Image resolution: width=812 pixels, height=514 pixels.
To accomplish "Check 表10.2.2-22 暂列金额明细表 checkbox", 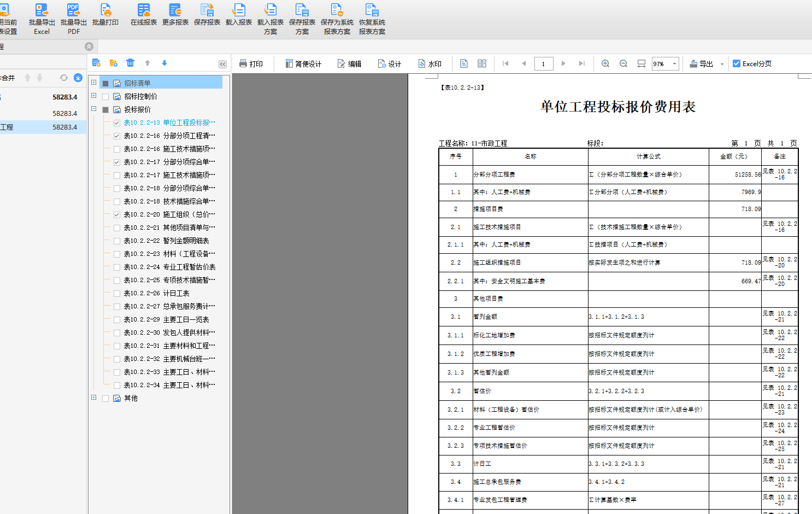I will pyautogui.click(x=116, y=241).
